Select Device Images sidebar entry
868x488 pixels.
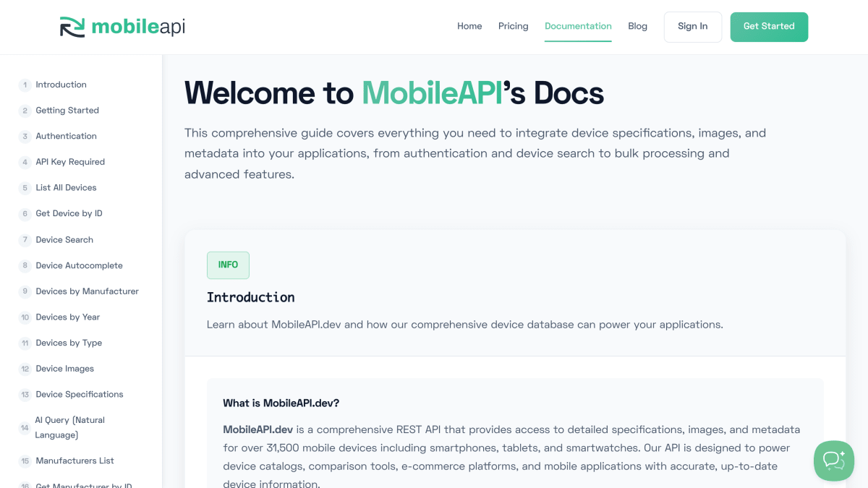(x=64, y=369)
